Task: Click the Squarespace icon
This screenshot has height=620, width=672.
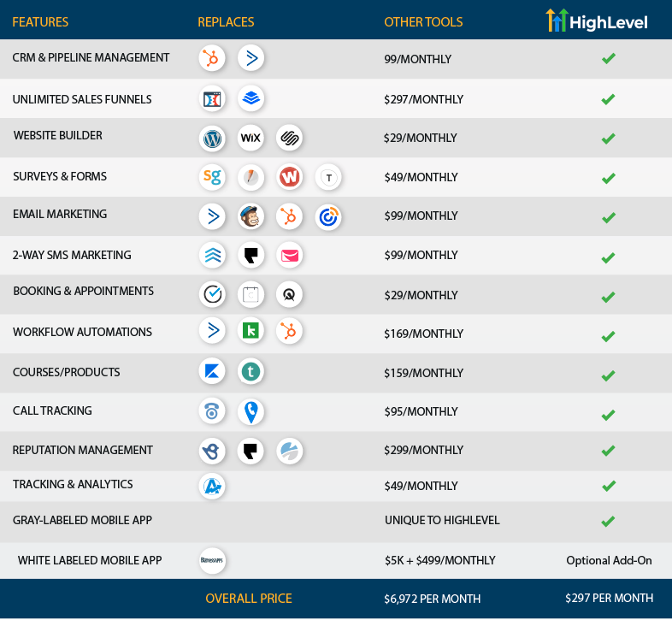Action: (x=289, y=138)
